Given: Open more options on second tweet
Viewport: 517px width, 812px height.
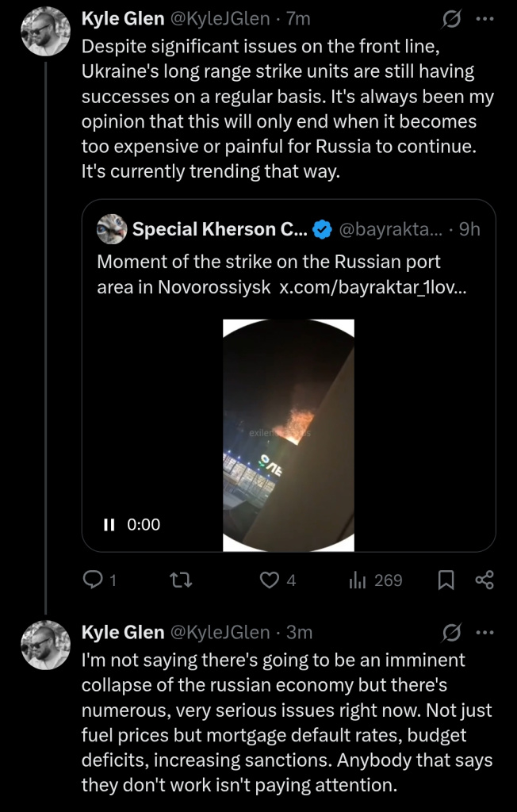Looking at the screenshot, I should pos(484,632).
